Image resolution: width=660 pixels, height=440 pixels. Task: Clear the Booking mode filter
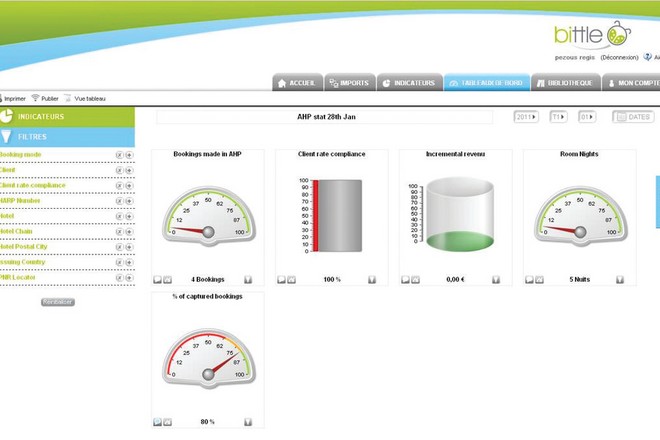119,155
